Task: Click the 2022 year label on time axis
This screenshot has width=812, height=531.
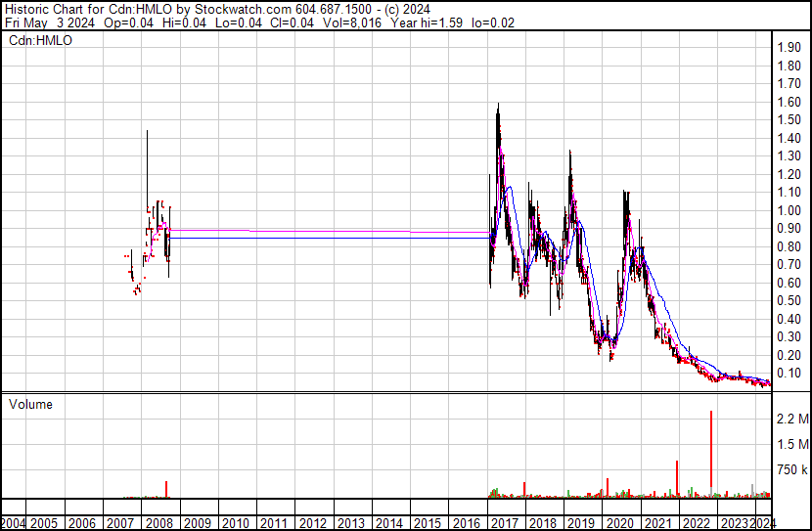Action: (x=697, y=523)
